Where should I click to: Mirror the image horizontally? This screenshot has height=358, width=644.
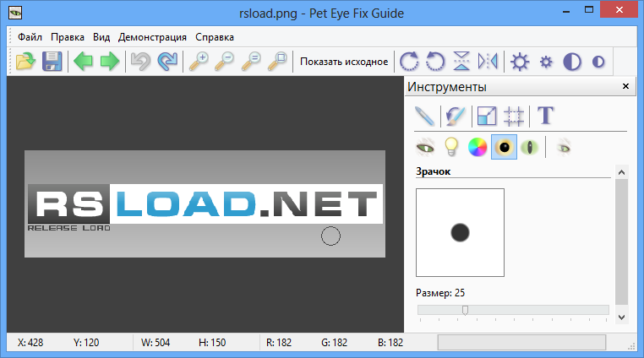[488, 62]
